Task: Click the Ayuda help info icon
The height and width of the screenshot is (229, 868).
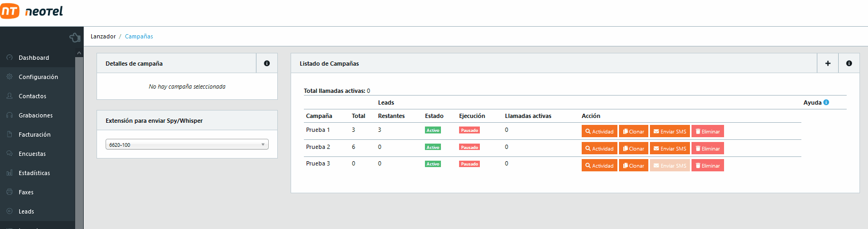Action: [x=826, y=102]
